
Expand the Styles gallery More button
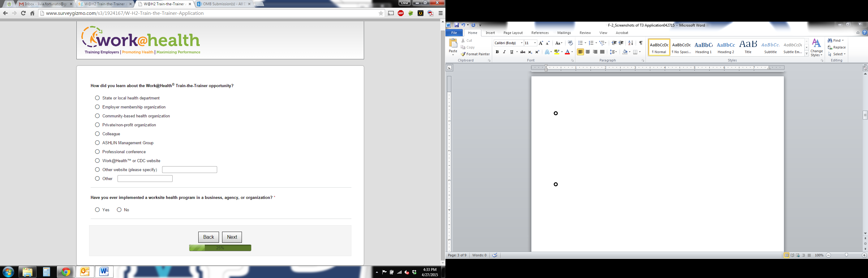(807, 54)
